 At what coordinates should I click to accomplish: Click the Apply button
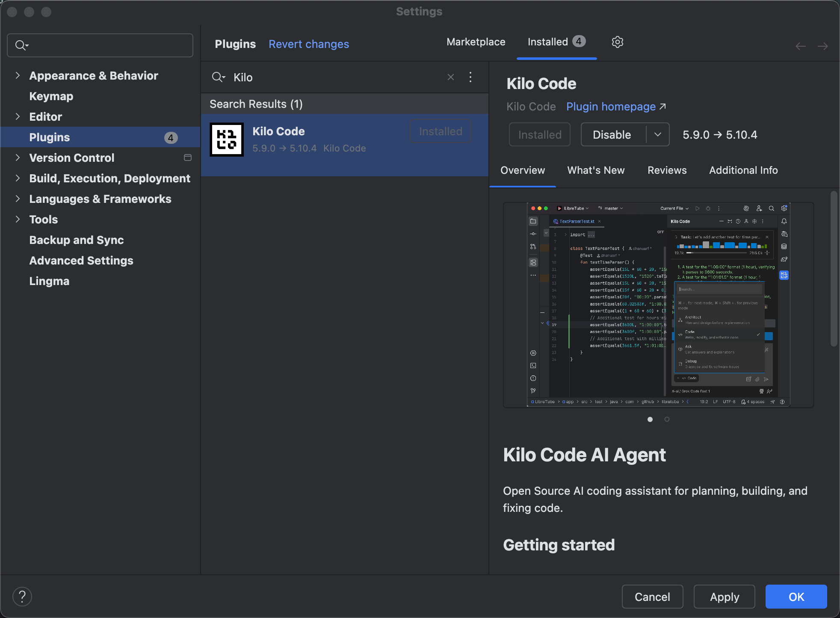[x=725, y=597]
